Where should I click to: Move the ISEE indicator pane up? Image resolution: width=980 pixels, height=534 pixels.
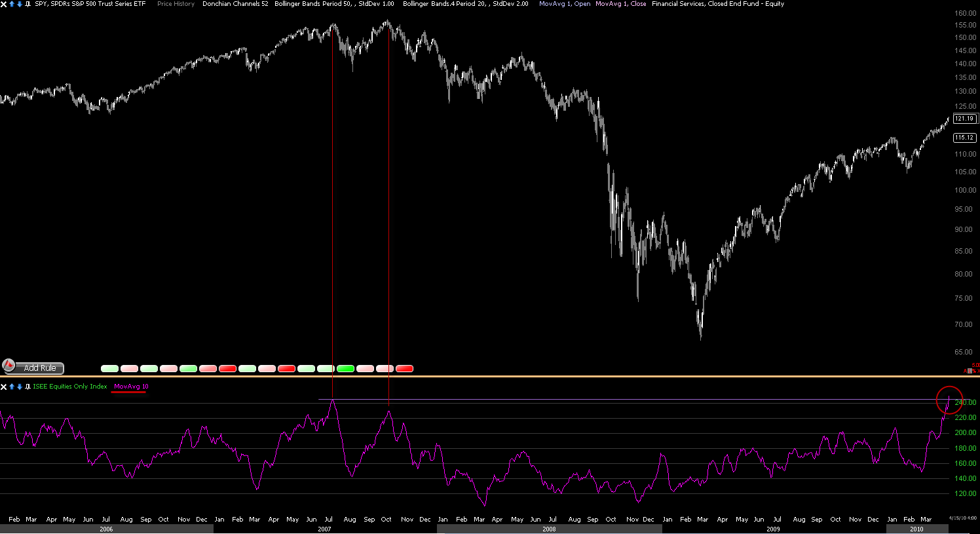[12, 387]
